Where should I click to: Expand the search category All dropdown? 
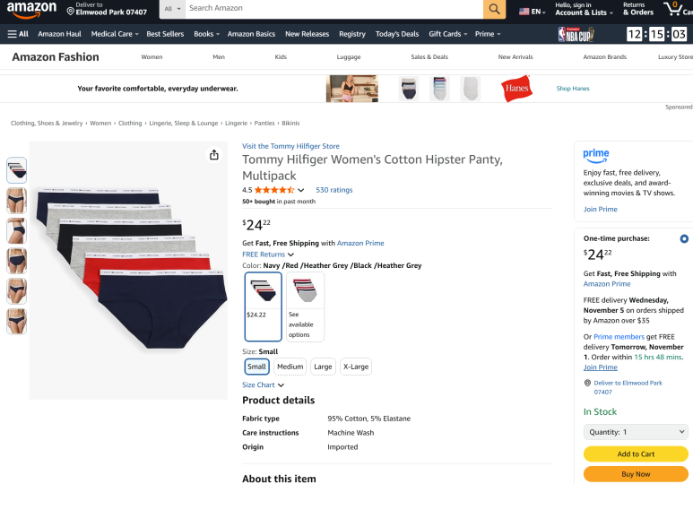tap(171, 9)
